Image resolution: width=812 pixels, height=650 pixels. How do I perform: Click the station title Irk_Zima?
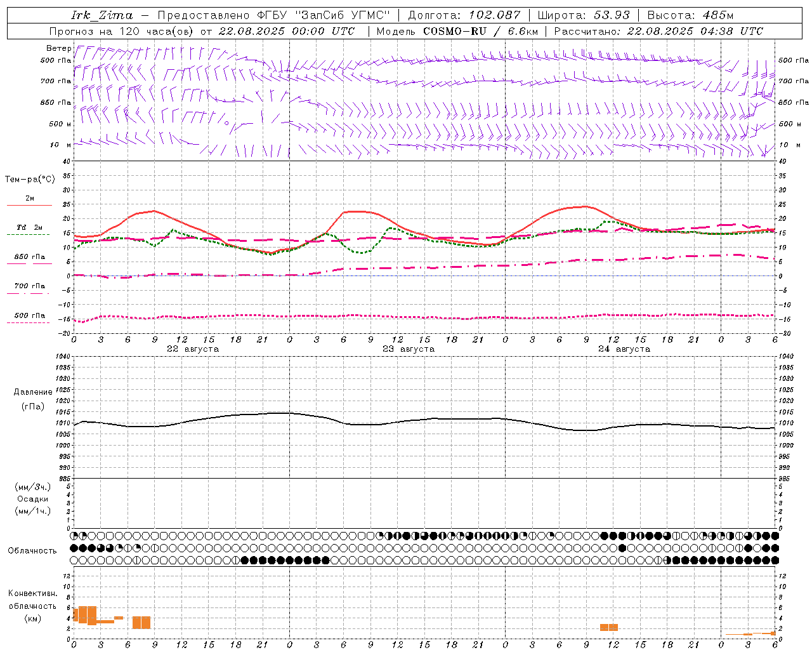click(x=102, y=15)
